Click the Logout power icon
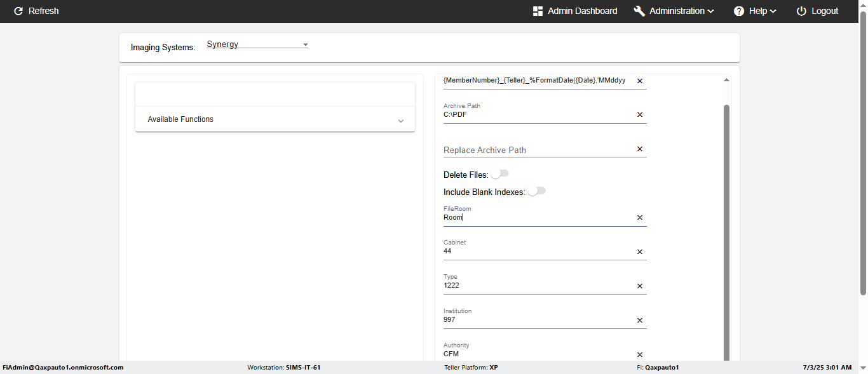The width and height of the screenshot is (868, 374). point(801,11)
